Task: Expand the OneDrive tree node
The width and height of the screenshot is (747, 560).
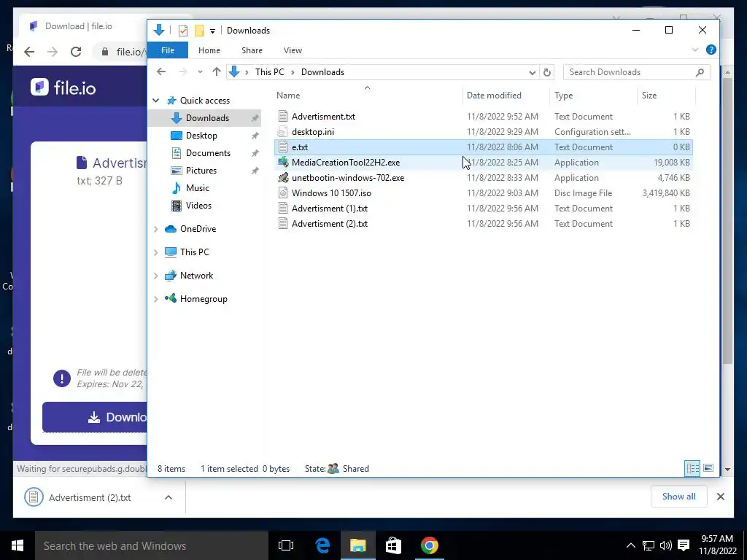Action: [x=156, y=229]
